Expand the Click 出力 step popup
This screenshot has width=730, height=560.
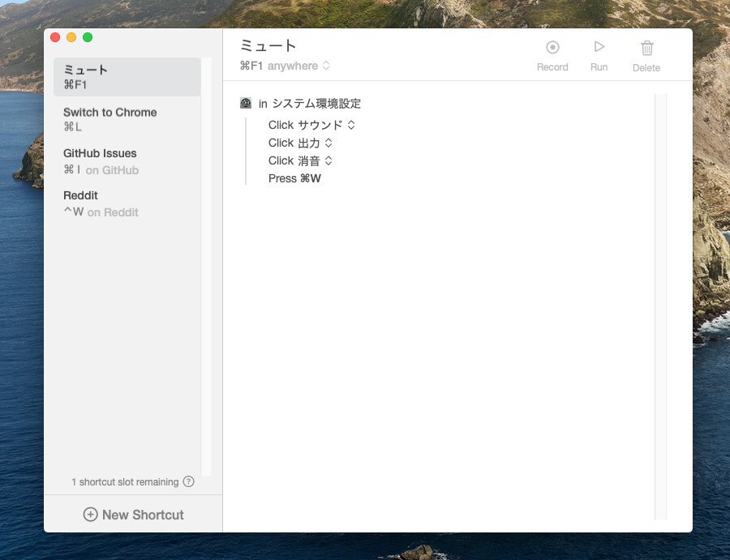coord(328,143)
